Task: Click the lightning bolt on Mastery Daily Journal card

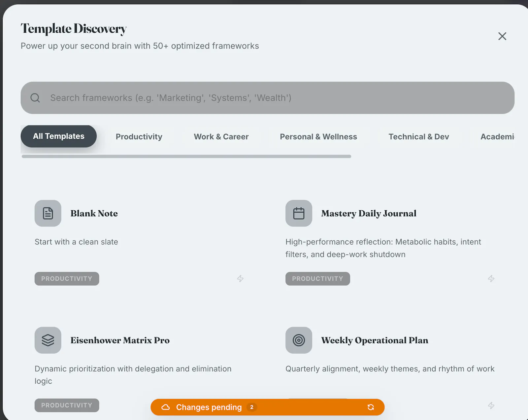Action: pyautogui.click(x=491, y=279)
